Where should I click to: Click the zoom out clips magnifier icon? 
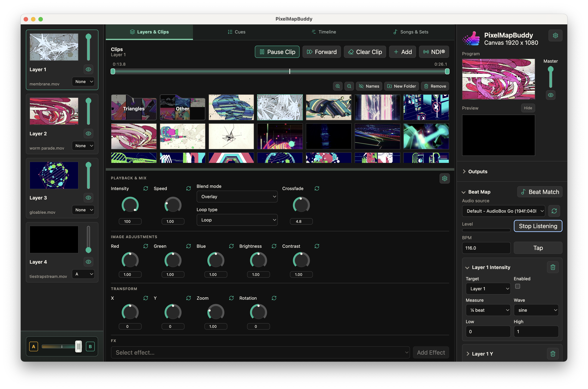tap(349, 86)
